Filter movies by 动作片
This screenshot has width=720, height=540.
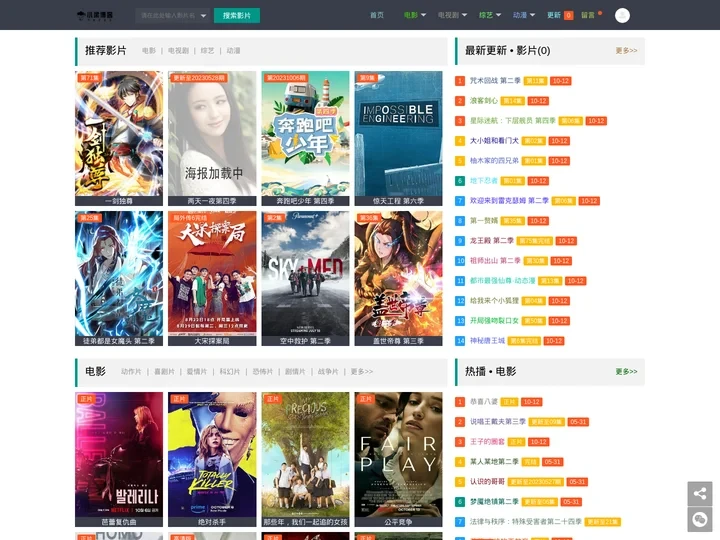point(131,371)
